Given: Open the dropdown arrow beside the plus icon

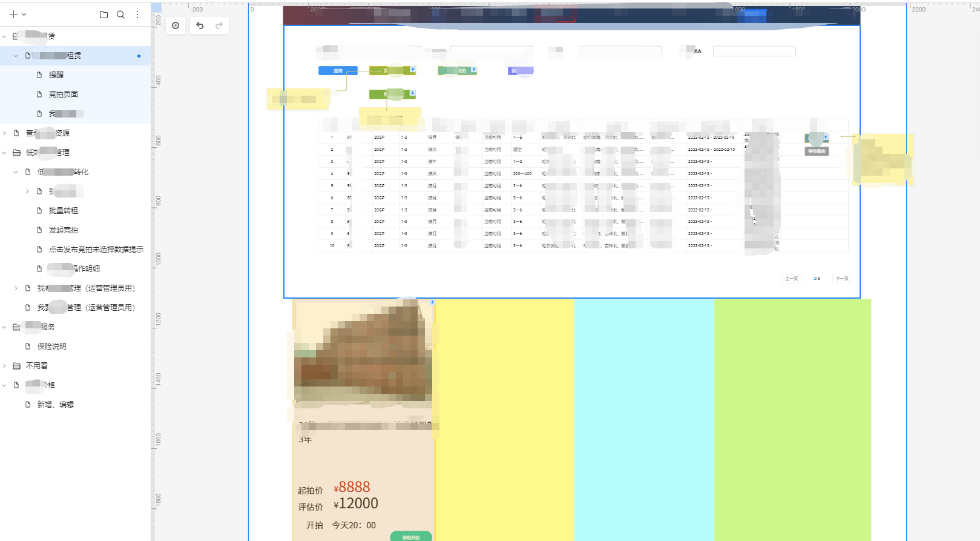Looking at the screenshot, I should [24, 15].
